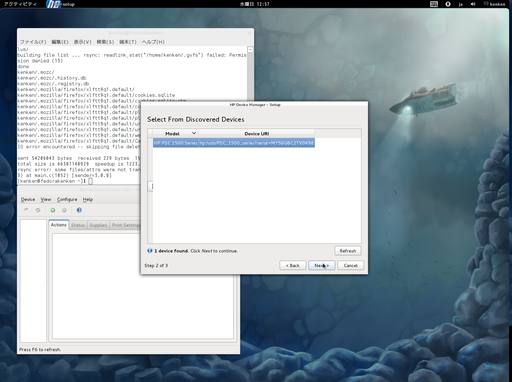Image resolution: width=512 pixels, height=382 pixels.
Task: Click the HP logo in top bar
Action: point(53,4)
